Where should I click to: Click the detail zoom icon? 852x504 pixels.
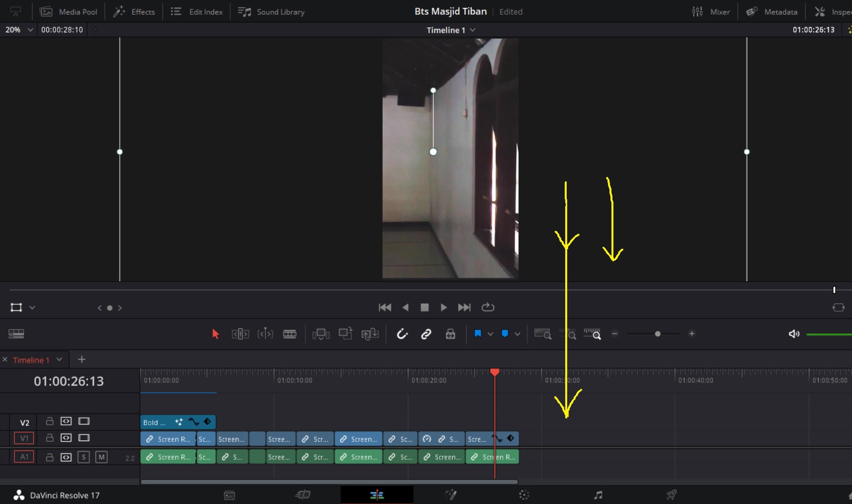click(x=569, y=334)
